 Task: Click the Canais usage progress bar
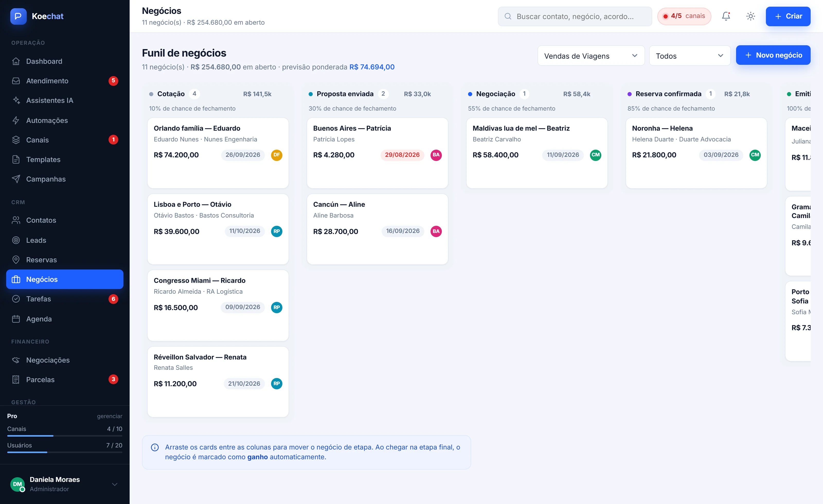[65, 436]
